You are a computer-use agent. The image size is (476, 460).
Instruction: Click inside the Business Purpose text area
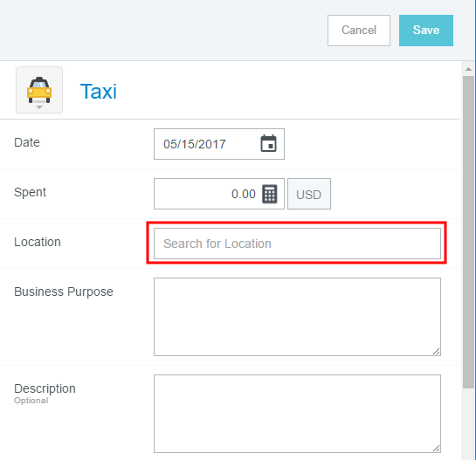tap(297, 317)
